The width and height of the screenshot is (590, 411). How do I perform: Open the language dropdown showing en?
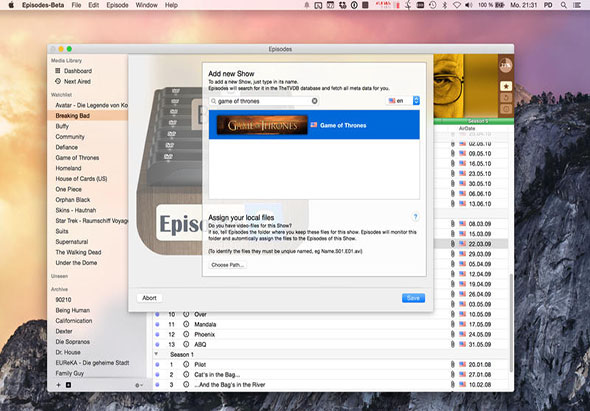coord(403,101)
